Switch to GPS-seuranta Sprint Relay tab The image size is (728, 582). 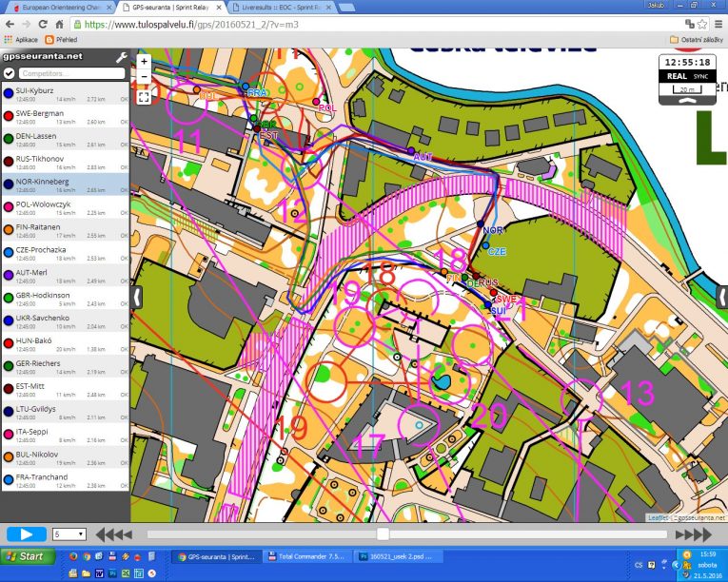171,8
